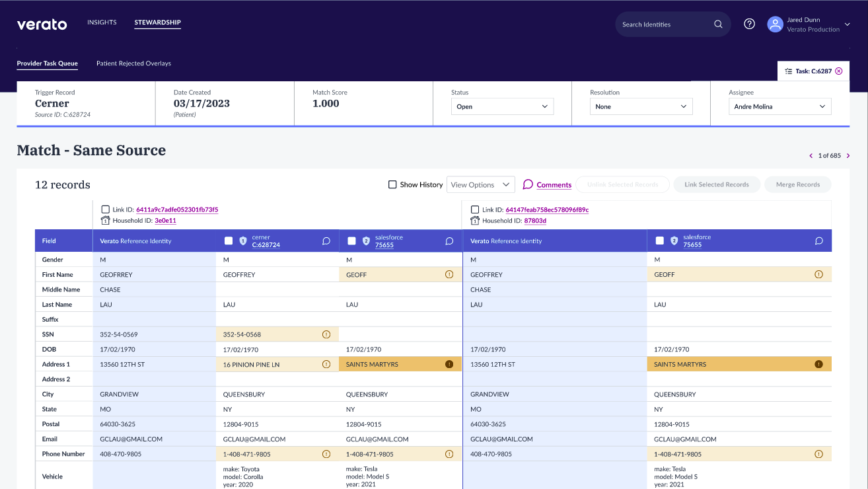Screen dimensions: 868x489
Task: Click the Search Identities input field
Action: click(664, 24)
